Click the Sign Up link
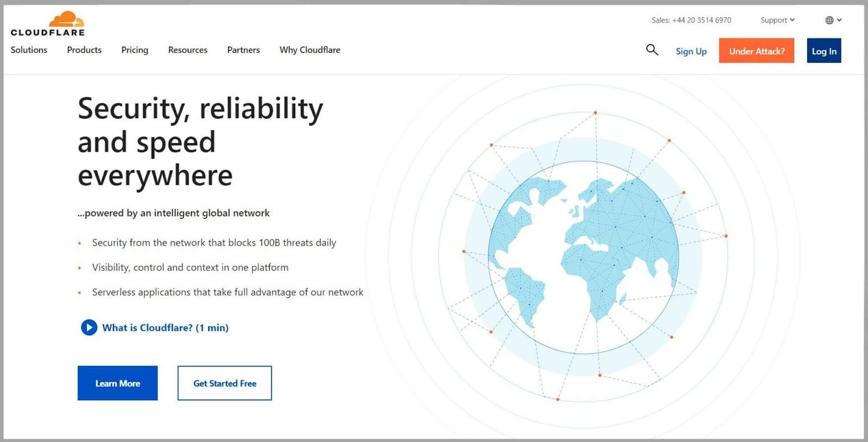The height and width of the screenshot is (442, 868). click(x=691, y=51)
